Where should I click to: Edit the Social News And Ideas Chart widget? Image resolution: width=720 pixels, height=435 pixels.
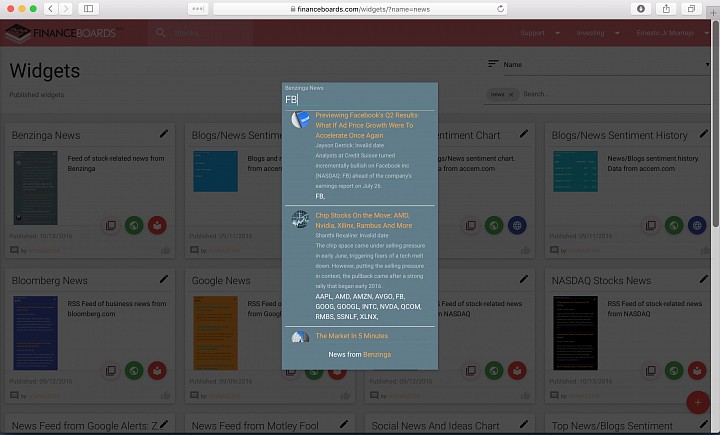click(x=523, y=424)
